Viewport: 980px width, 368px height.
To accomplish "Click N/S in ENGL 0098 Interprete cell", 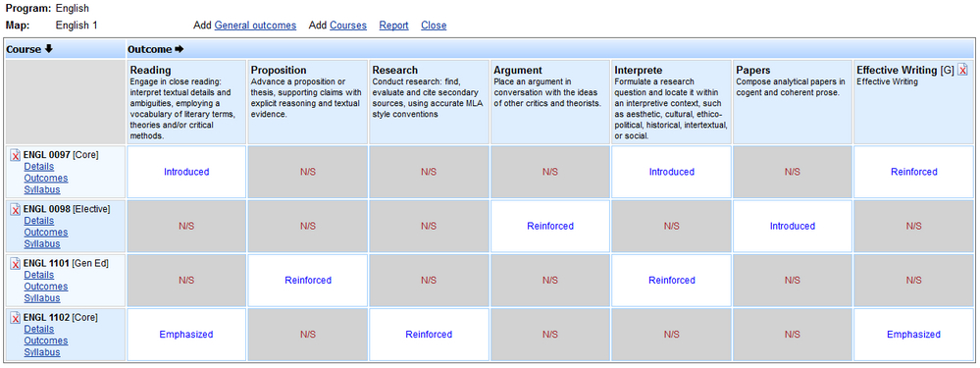I will click(672, 226).
